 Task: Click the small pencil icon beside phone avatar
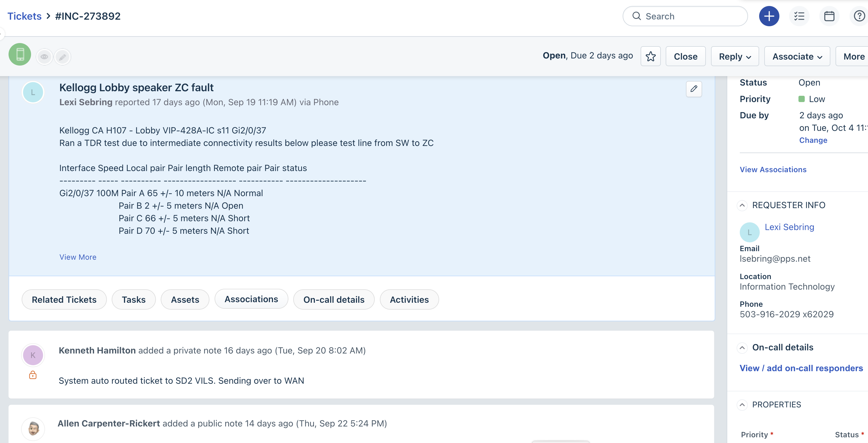click(63, 57)
